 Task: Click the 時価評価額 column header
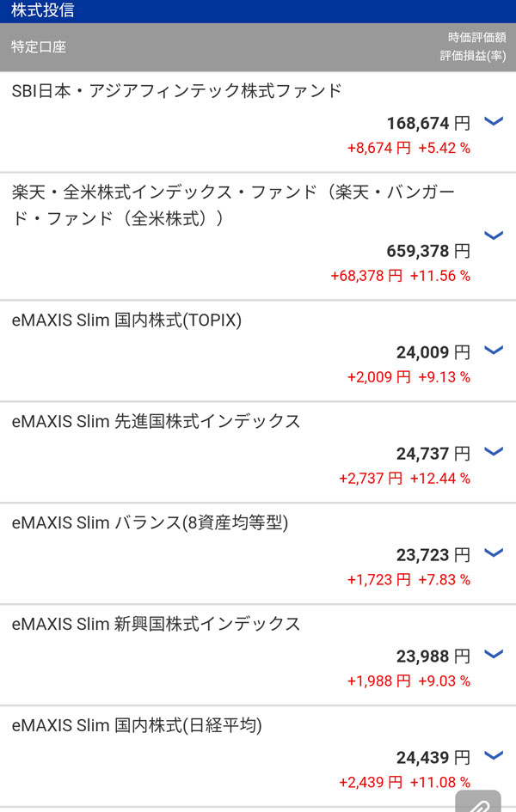click(476, 38)
